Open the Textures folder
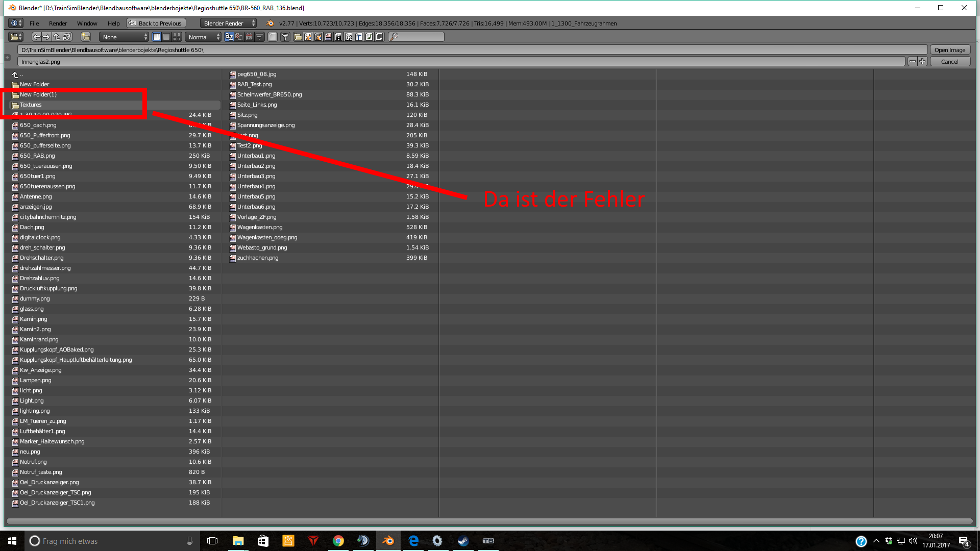This screenshot has height=551, width=980. (x=31, y=105)
